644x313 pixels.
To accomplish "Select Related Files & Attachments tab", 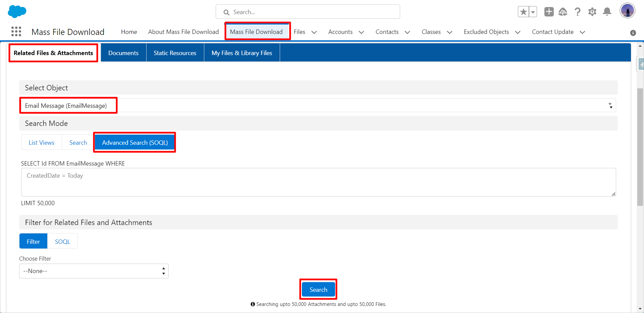I will pyautogui.click(x=53, y=53).
